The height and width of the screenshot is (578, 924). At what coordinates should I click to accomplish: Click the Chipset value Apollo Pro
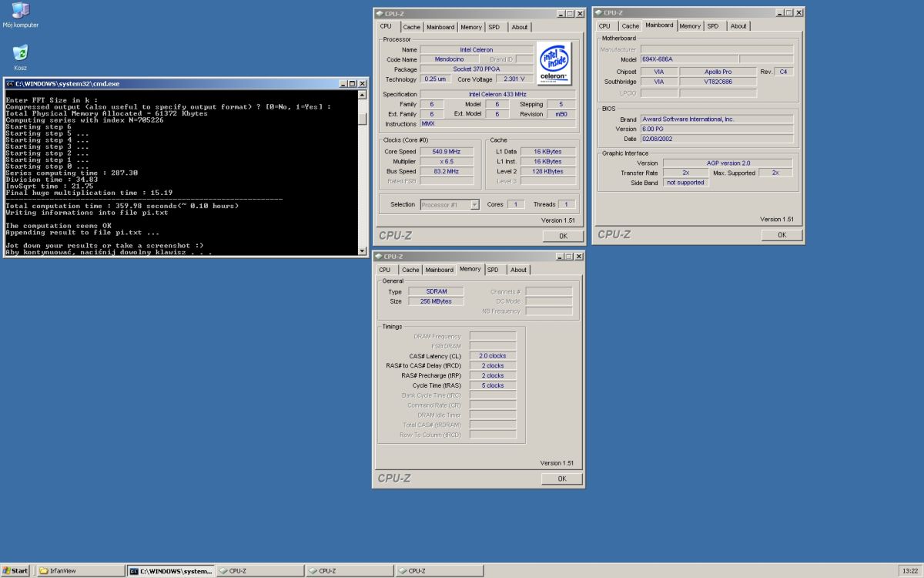tap(718, 72)
